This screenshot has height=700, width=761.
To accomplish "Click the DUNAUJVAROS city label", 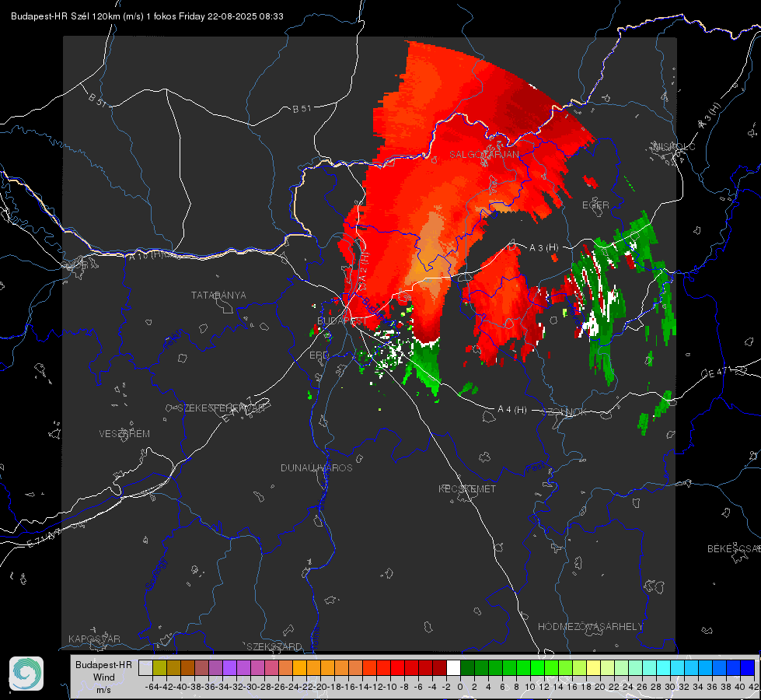I will (x=316, y=467).
